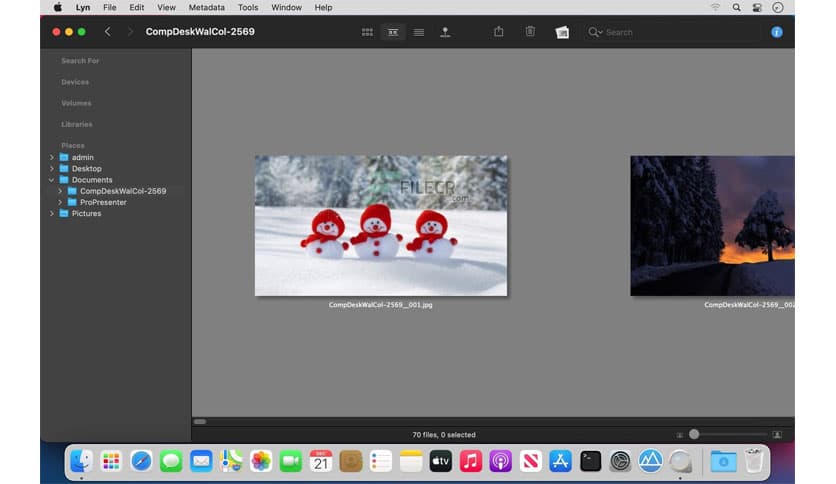This screenshot has height=484, width=836.
Task: Expand the Pictures folder
Action: 52,213
